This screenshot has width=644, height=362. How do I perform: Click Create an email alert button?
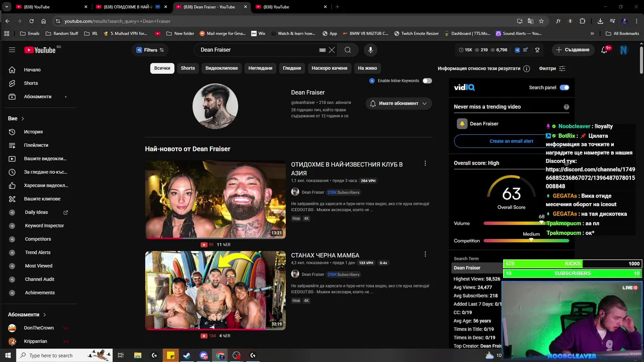[x=511, y=141]
